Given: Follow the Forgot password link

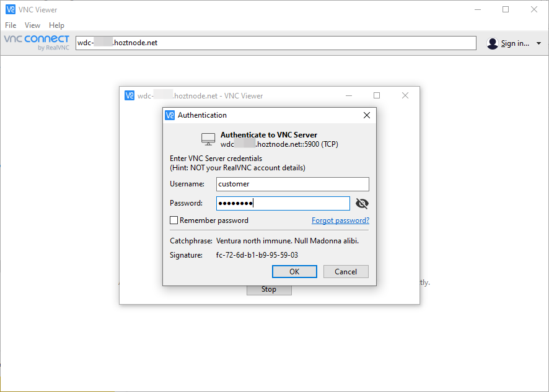Looking at the screenshot, I should (x=340, y=220).
